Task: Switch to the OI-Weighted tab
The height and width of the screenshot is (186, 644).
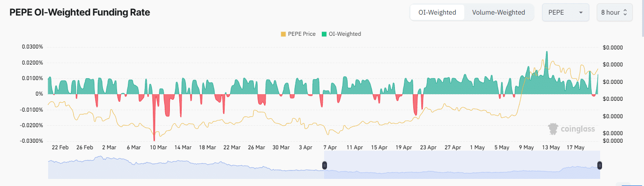Action: pos(437,12)
